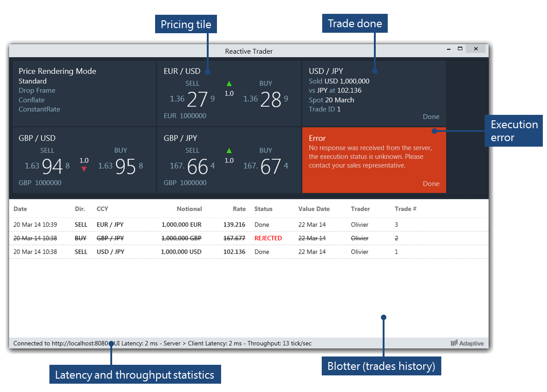Image resolution: width=547 pixels, height=392 pixels.
Task: Dismiss the USD / JPY trade with Done
Action: 431,117
